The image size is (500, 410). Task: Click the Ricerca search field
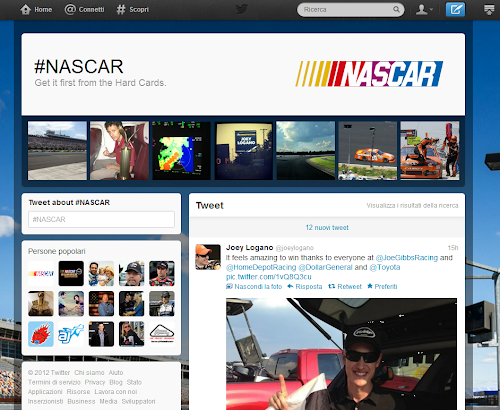point(351,10)
